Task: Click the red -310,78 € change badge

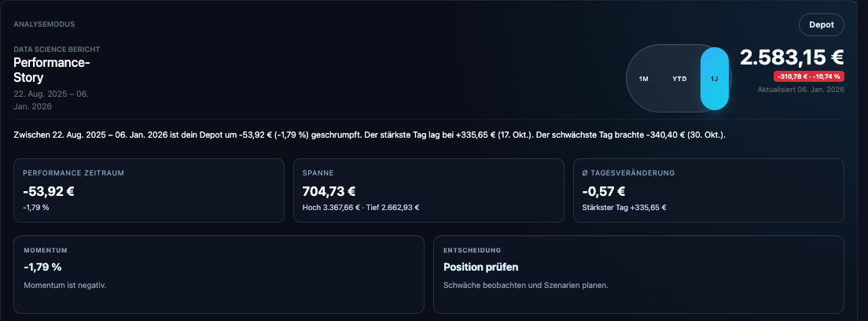Action: click(808, 76)
